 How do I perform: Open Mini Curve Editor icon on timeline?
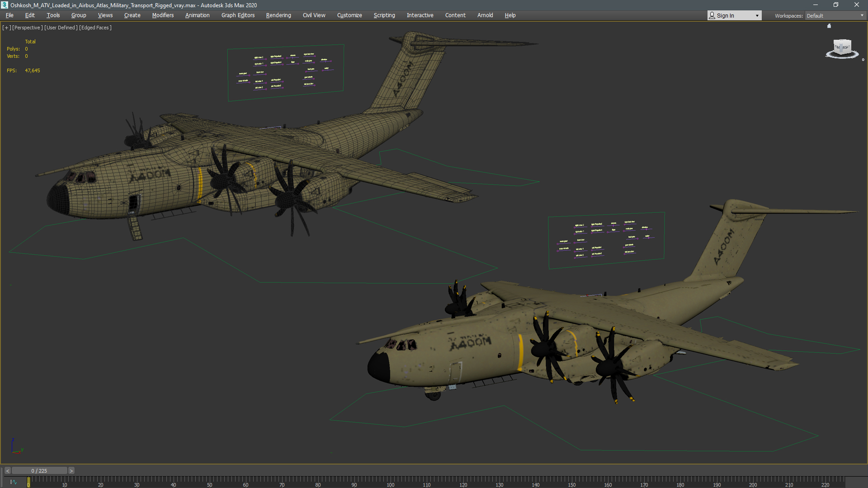click(x=13, y=482)
